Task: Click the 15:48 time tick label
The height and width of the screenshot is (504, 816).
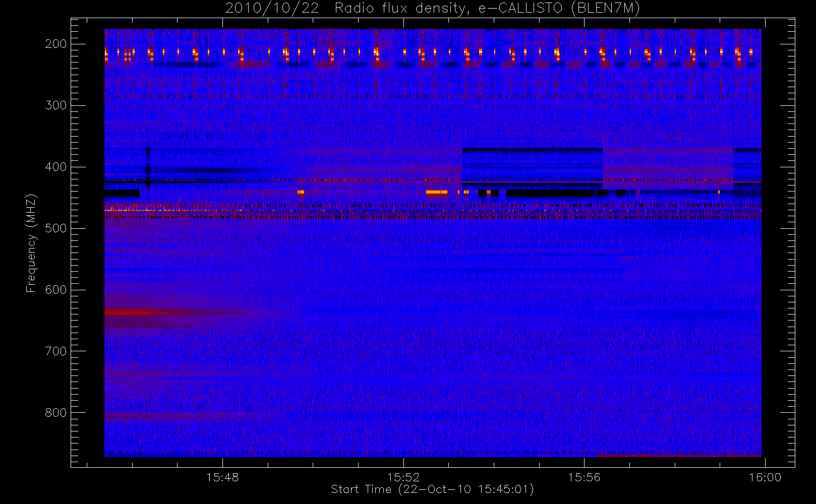Action: point(222,477)
